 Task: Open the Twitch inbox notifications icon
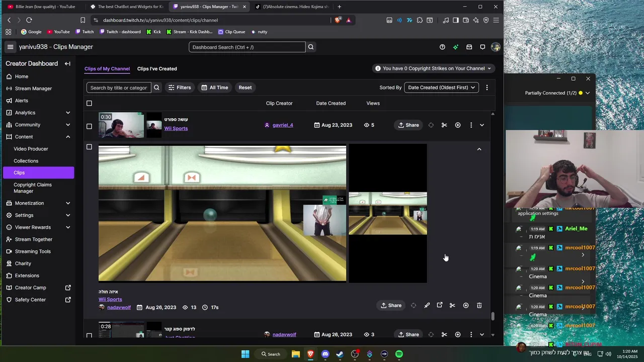pos(469,47)
